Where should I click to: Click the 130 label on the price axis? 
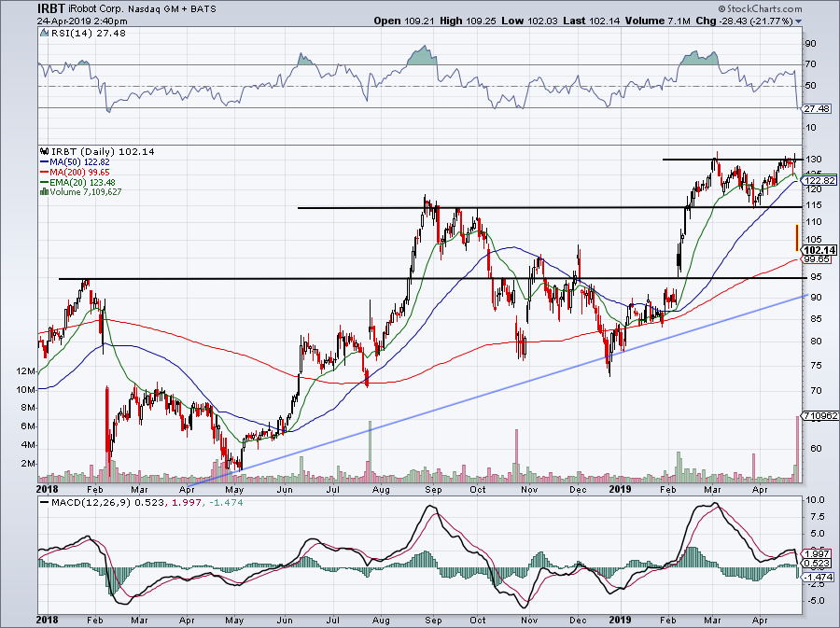(814, 159)
